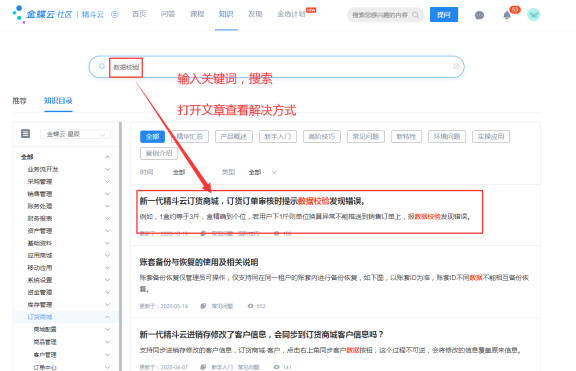Select the blue 全部 category filter

152,137
